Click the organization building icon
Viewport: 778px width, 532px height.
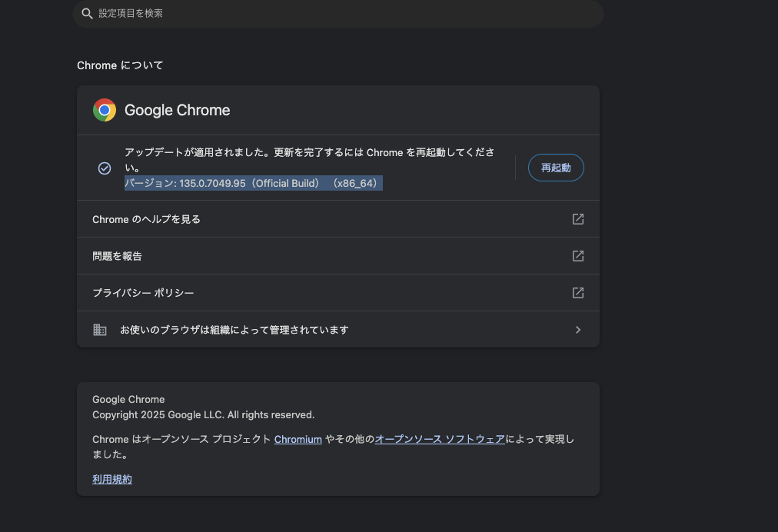100,330
